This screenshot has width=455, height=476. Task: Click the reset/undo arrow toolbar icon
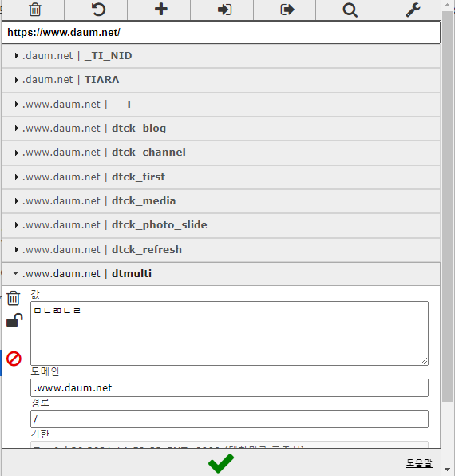click(98, 10)
